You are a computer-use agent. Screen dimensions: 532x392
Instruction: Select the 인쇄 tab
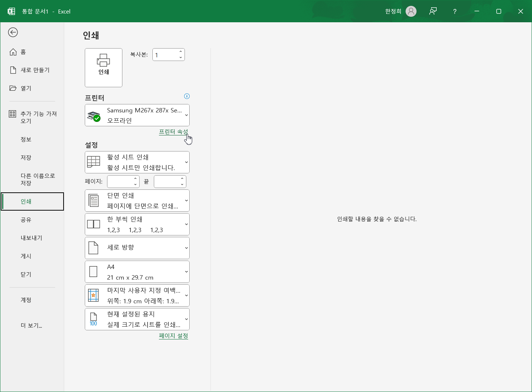32,201
